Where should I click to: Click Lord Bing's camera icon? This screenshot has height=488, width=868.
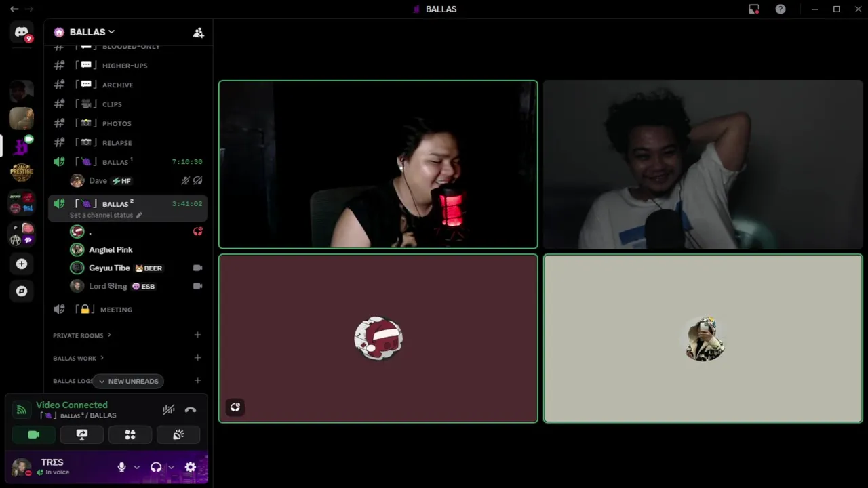coord(197,286)
